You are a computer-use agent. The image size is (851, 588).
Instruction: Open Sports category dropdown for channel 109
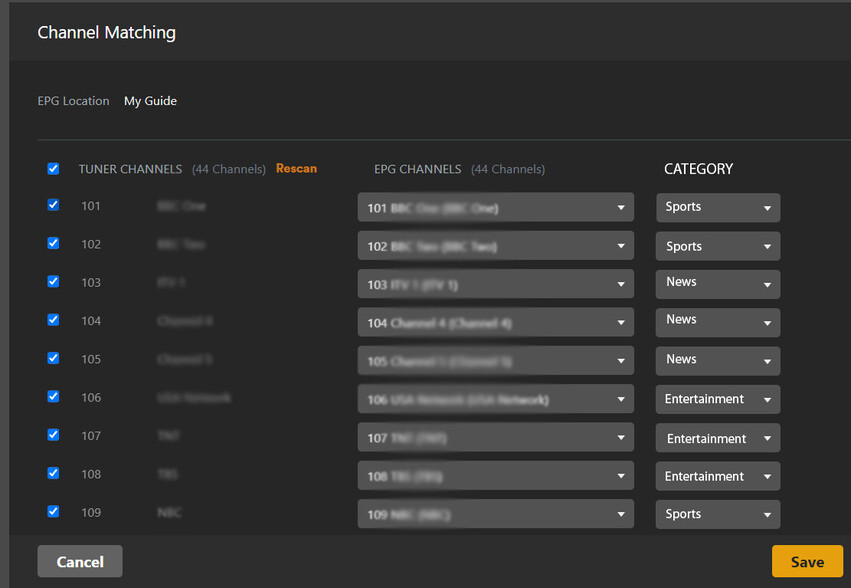718,514
